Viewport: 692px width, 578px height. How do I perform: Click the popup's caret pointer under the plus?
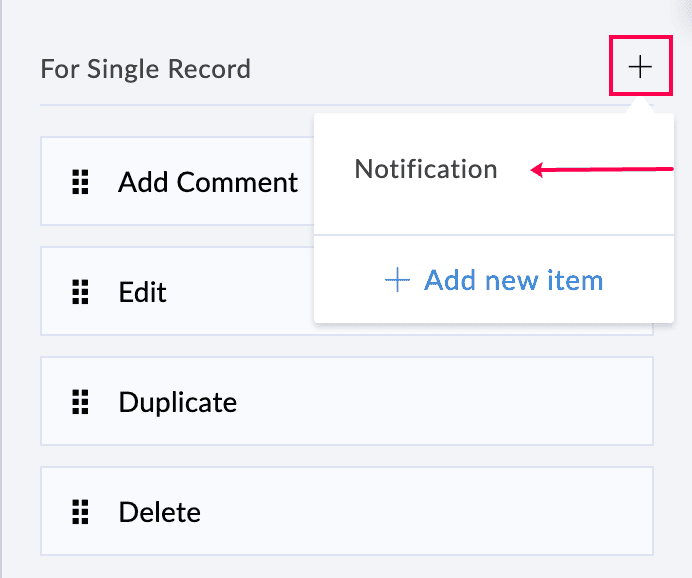(x=640, y=107)
